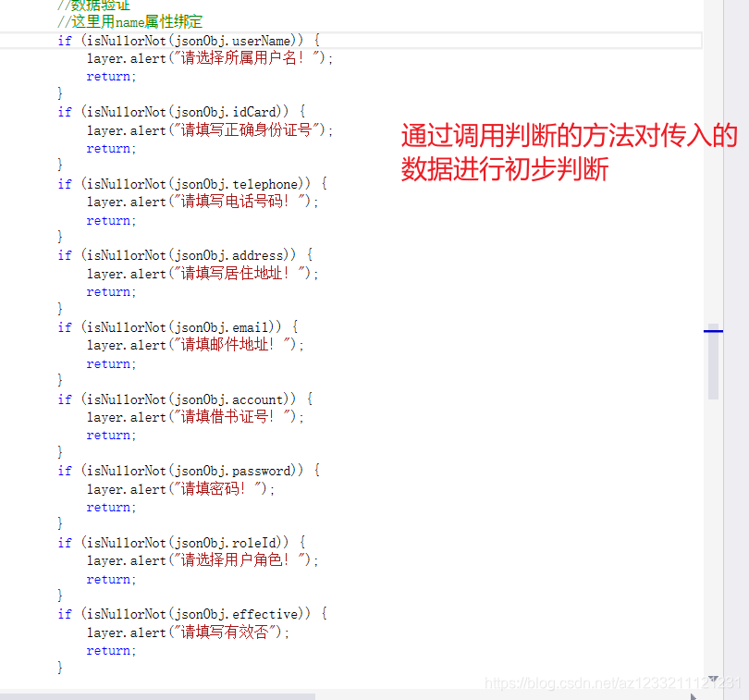Click 'if' keyword on the telephone line
The width and height of the screenshot is (749, 700).
click(x=65, y=184)
